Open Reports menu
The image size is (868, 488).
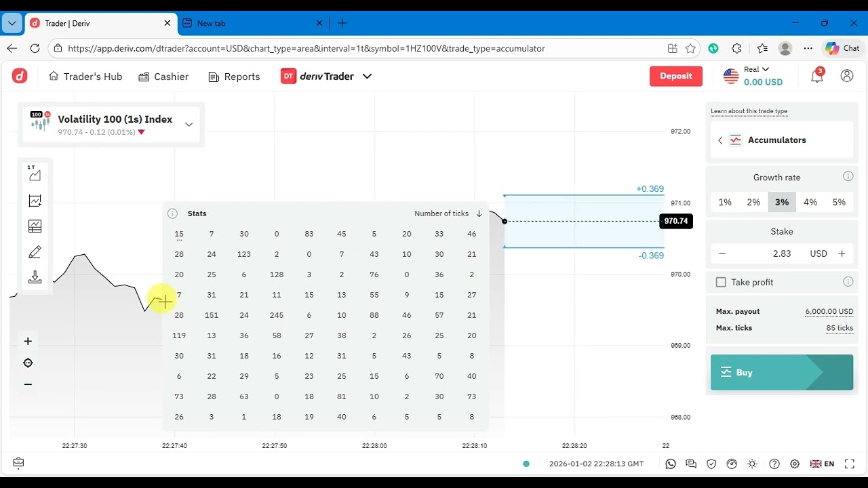coord(234,77)
